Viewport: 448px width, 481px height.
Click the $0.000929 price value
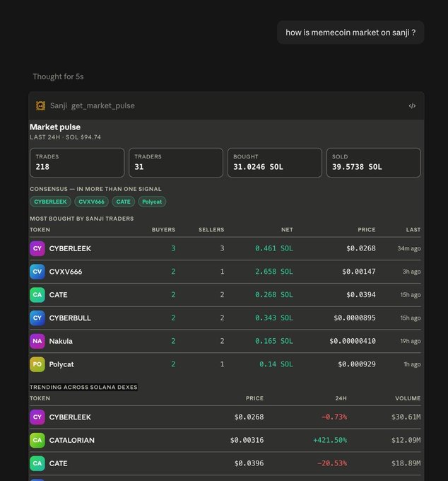coord(357,364)
